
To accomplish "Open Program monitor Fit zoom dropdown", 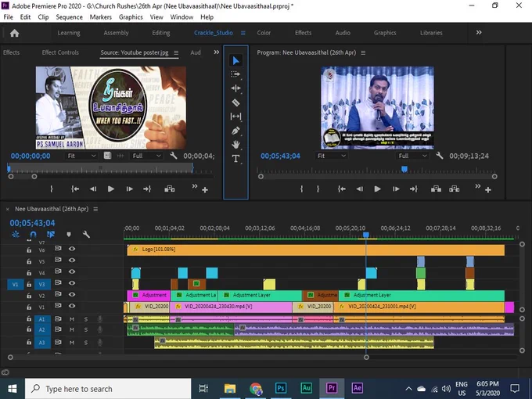I will pyautogui.click(x=331, y=156).
